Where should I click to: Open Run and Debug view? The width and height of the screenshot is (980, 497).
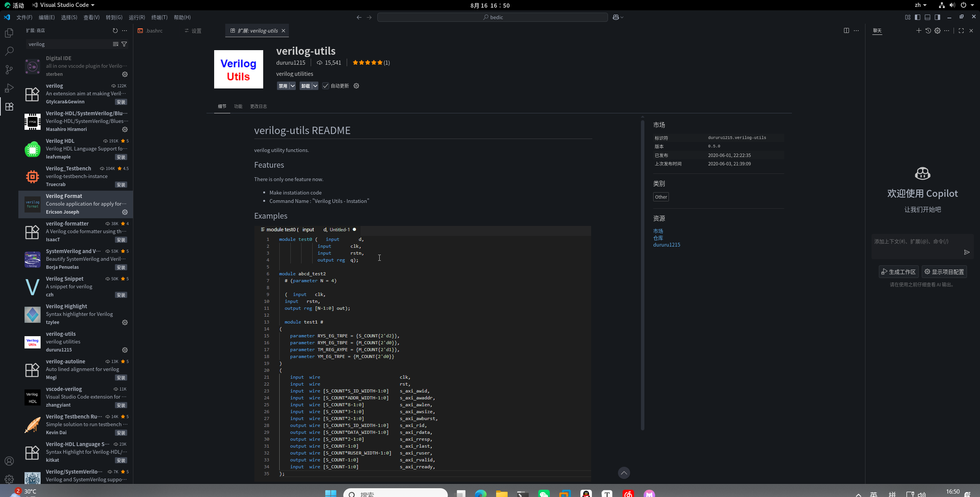[x=9, y=88]
